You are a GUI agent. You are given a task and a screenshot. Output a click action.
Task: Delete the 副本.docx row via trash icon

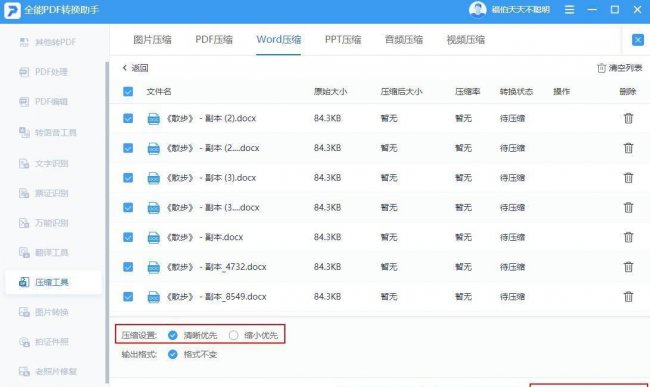(x=628, y=237)
